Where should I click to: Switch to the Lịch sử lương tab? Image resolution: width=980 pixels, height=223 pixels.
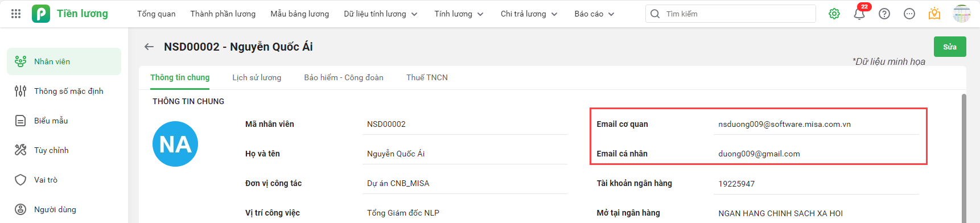[257, 77]
